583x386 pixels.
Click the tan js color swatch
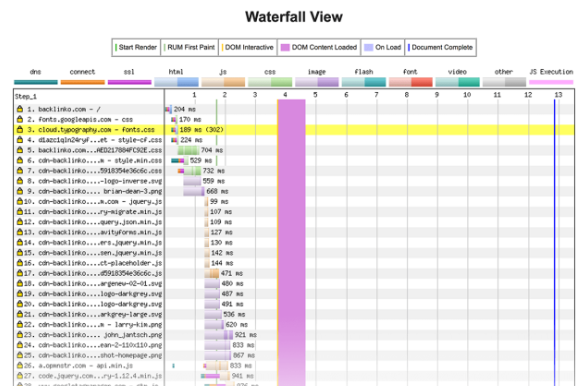pos(223,82)
